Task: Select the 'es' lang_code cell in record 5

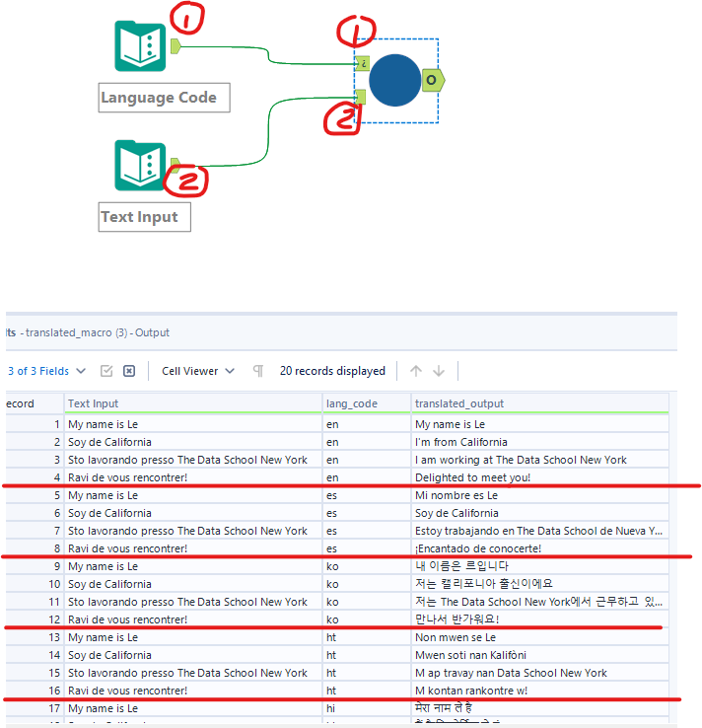Action: point(367,495)
